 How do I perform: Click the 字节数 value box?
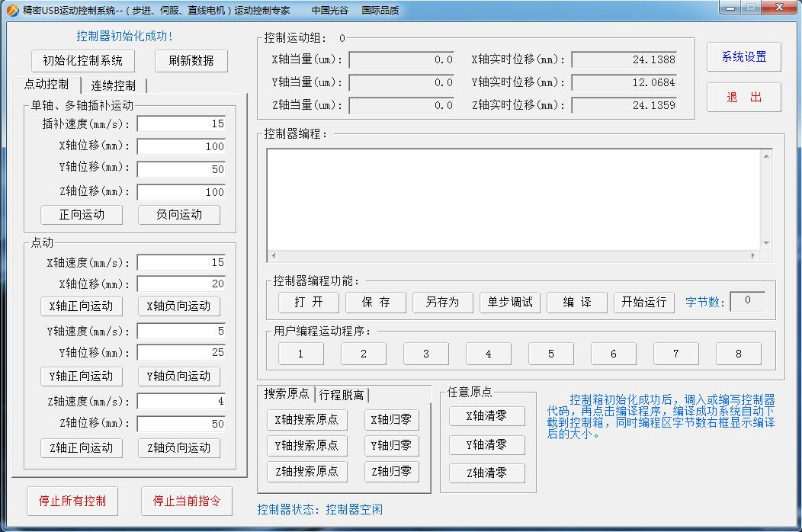point(748,301)
